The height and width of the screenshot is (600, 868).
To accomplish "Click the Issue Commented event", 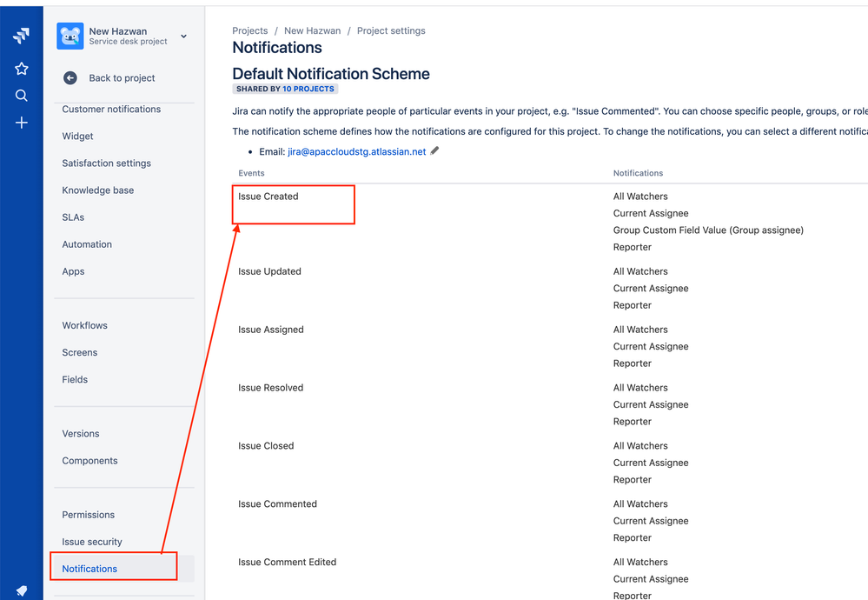I will click(277, 504).
